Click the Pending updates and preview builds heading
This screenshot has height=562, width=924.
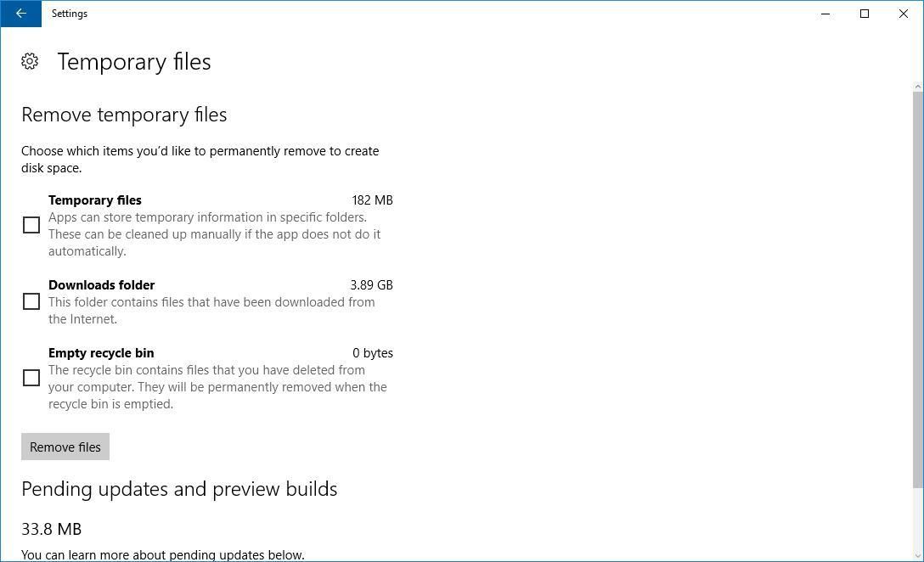(x=179, y=489)
